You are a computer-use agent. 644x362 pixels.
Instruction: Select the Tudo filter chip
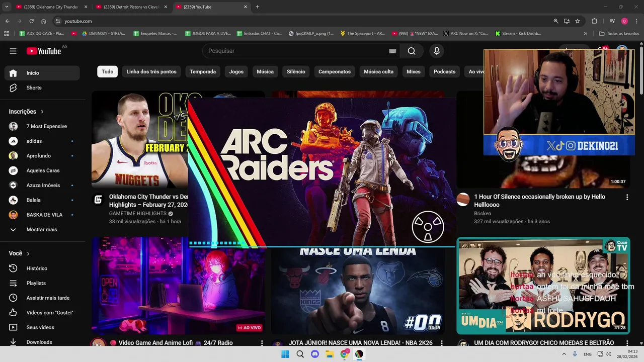tap(108, 71)
